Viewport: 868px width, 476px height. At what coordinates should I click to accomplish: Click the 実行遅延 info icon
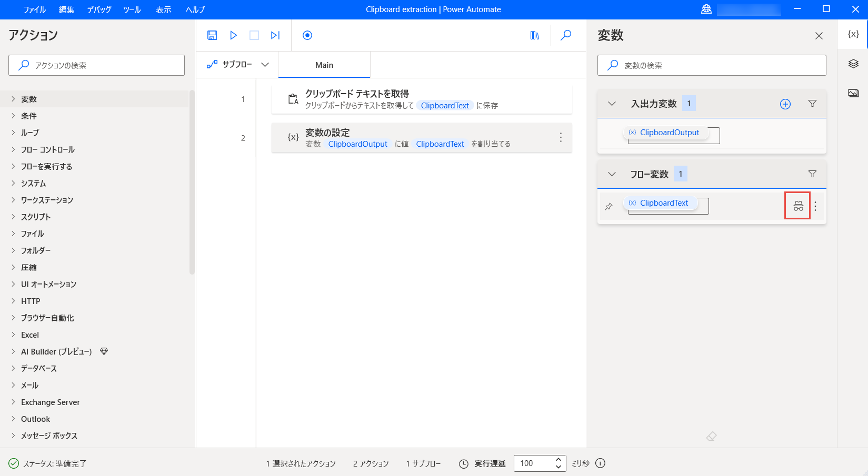pyautogui.click(x=600, y=463)
